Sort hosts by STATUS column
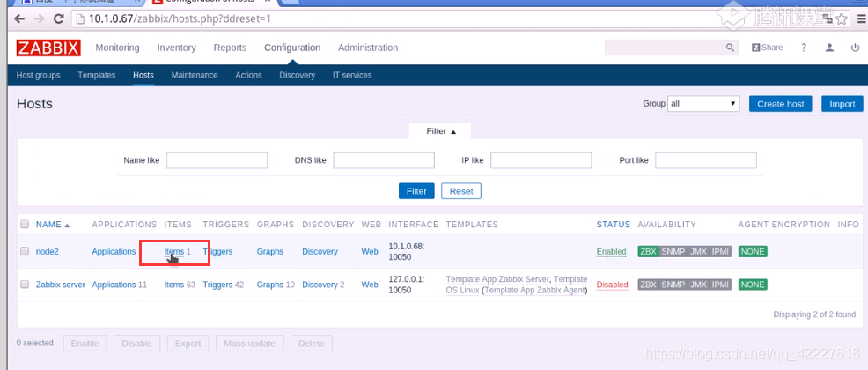Image resolution: width=868 pixels, height=370 pixels. 614,225
